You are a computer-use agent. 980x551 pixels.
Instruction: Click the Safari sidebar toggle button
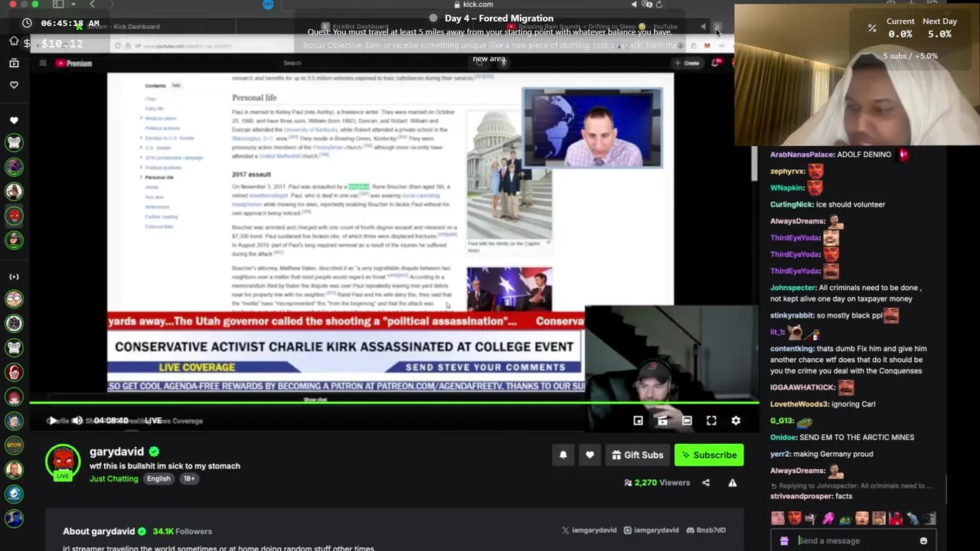click(x=58, y=5)
